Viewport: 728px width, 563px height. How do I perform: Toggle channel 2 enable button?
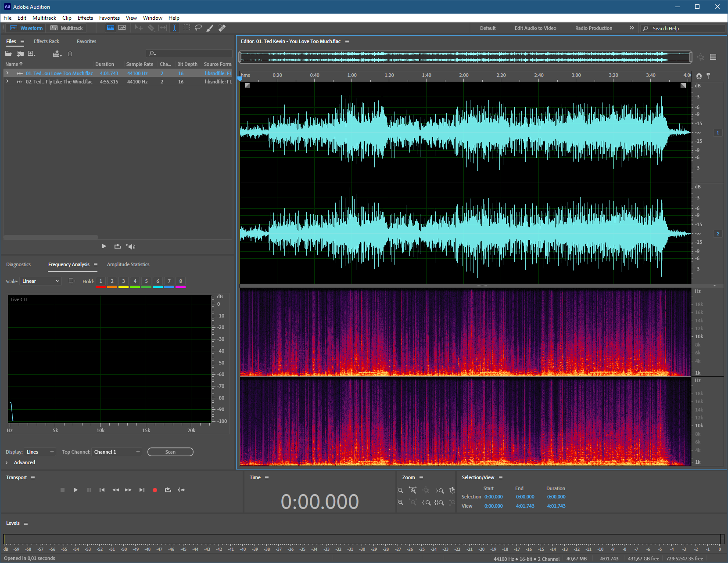[718, 234]
